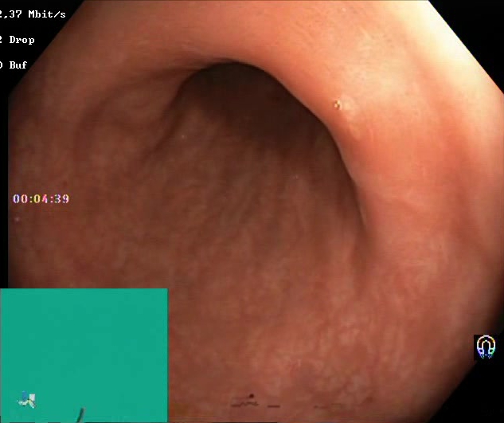Viewport: 504px width, 423px height.
Task: Open the green scope position inset panel
Action: [84, 355]
